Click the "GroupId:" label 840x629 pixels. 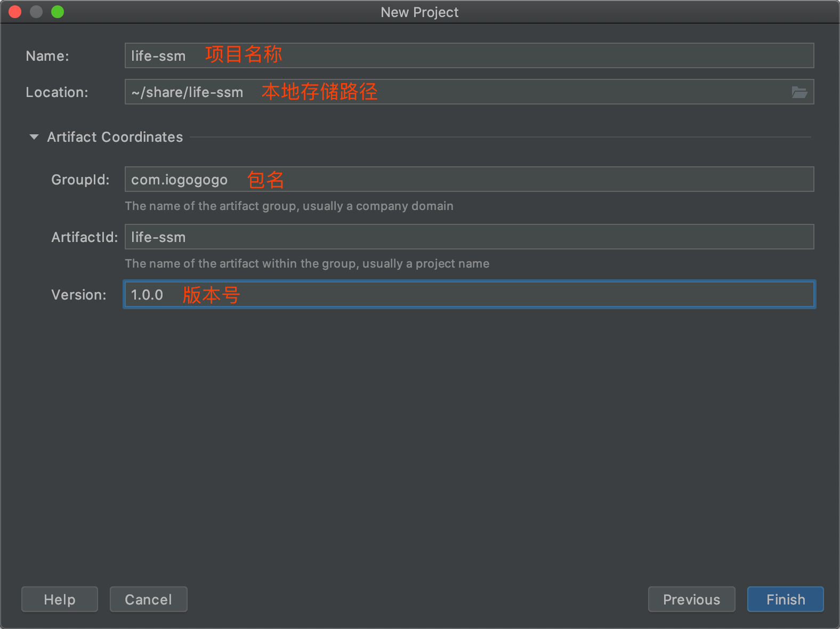pyautogui.click(x=80, y=180)
